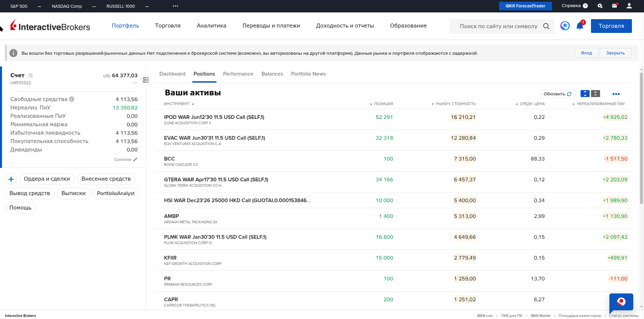The height and width of the screenshot is (319, 644).
Task: Collapse all position rows with gray button
Action: click(x=595, y=94)
